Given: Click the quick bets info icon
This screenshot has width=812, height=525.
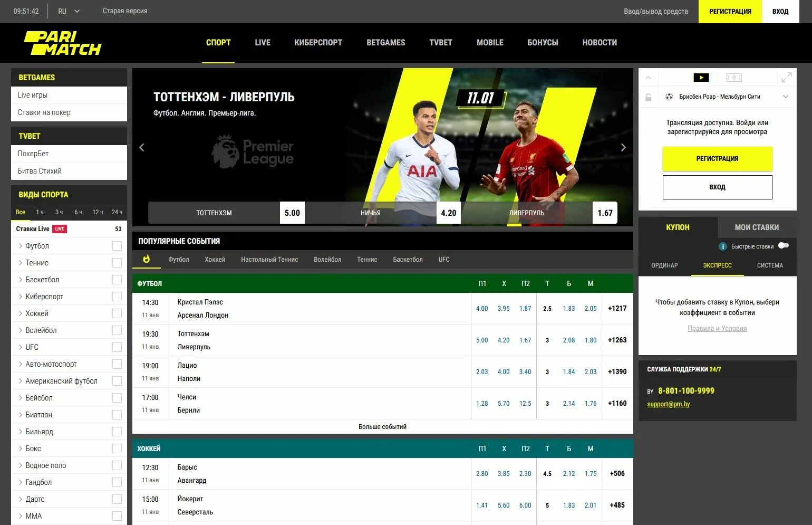Looking at the screenshot, I should pos(723,246).
